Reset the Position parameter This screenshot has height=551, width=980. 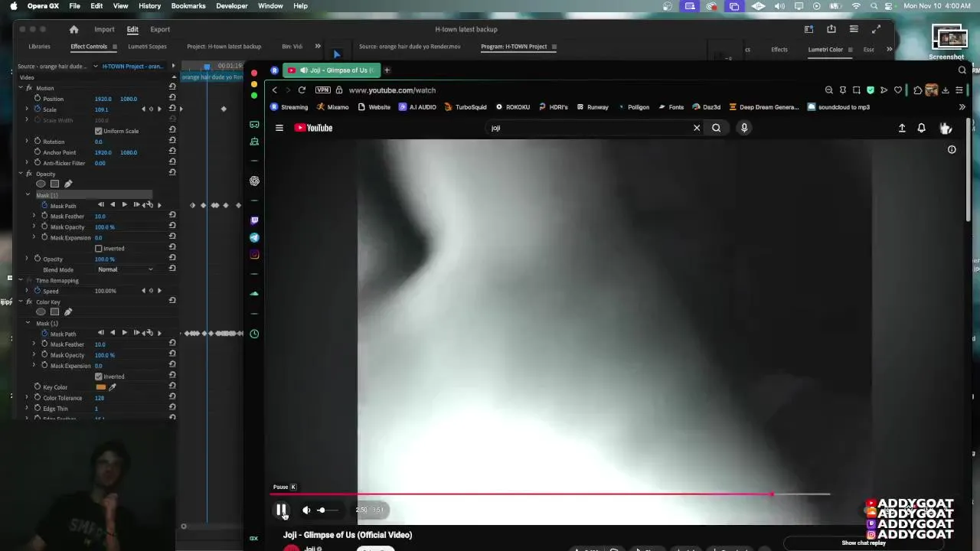[x=172, y=99]
